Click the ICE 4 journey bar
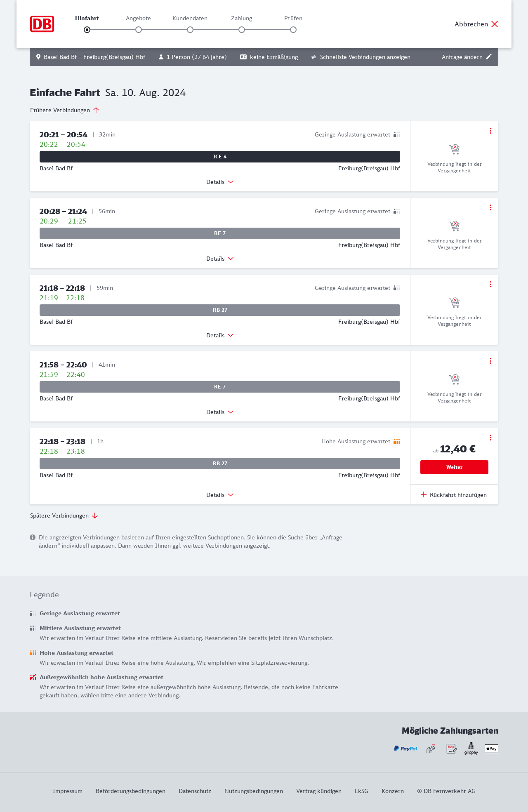The width and height of the screenshot is (528, 812). coord(220,157)
